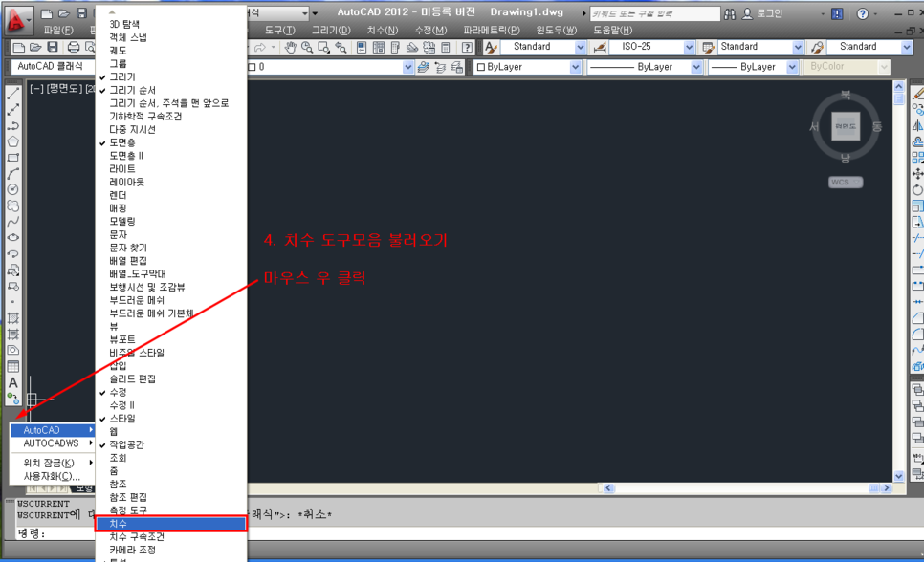The width and height of the screenshot is (924, 562).
Task: Click the ViewCube top face
Action: (x=846, y=126)
